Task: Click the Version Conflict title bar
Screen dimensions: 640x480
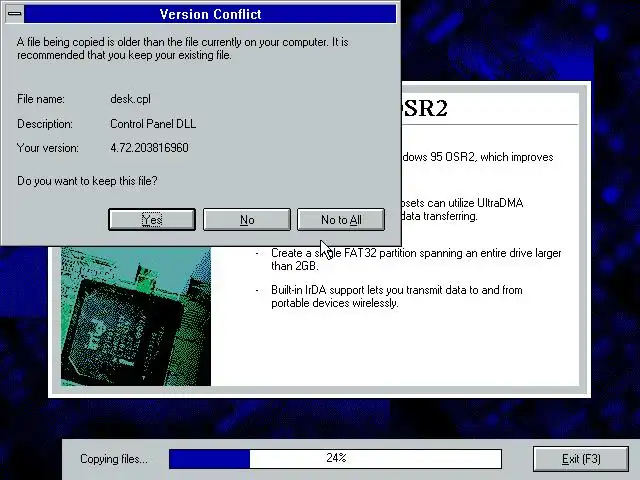Action: [210, 14]
